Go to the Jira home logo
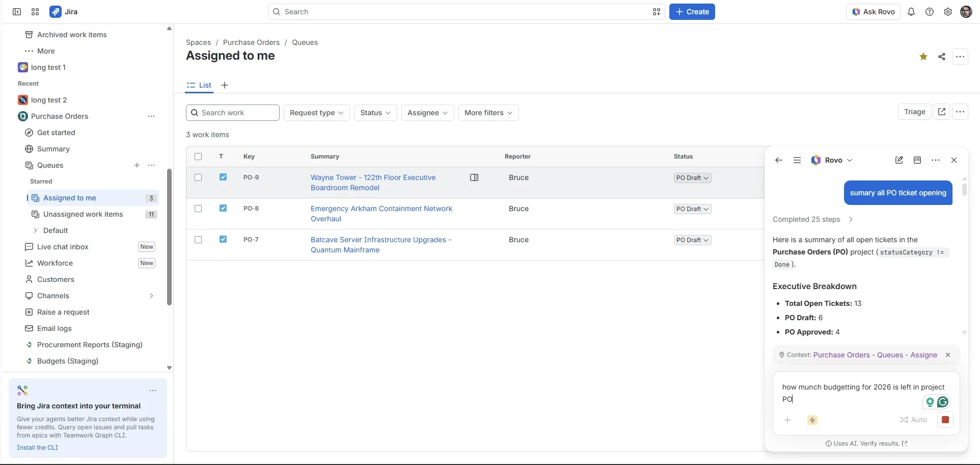Image resolution: width=980 pixels, height=465 pixels. (x=64, y=12)
